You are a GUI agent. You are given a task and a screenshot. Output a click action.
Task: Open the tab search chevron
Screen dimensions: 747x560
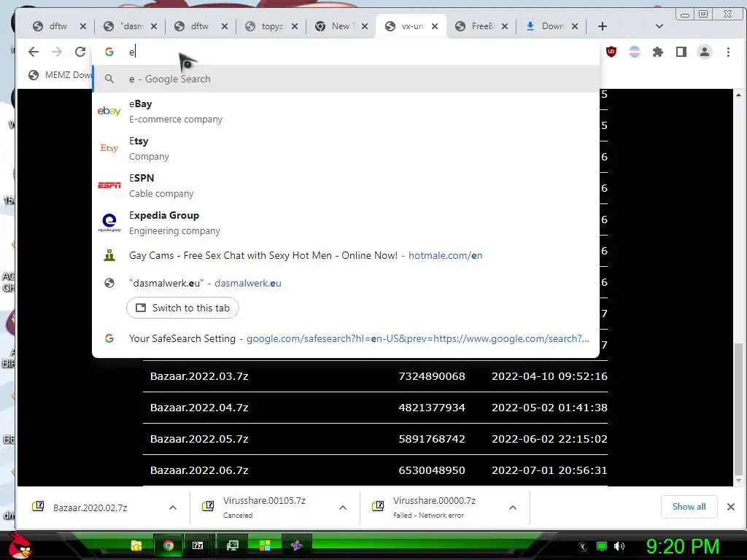tap(659, 26)
